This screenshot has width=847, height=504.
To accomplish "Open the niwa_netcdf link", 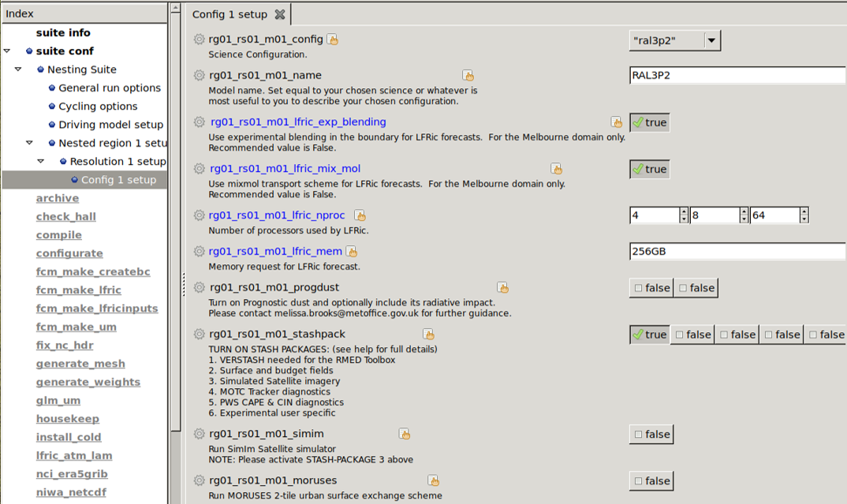I will (71, 492).
